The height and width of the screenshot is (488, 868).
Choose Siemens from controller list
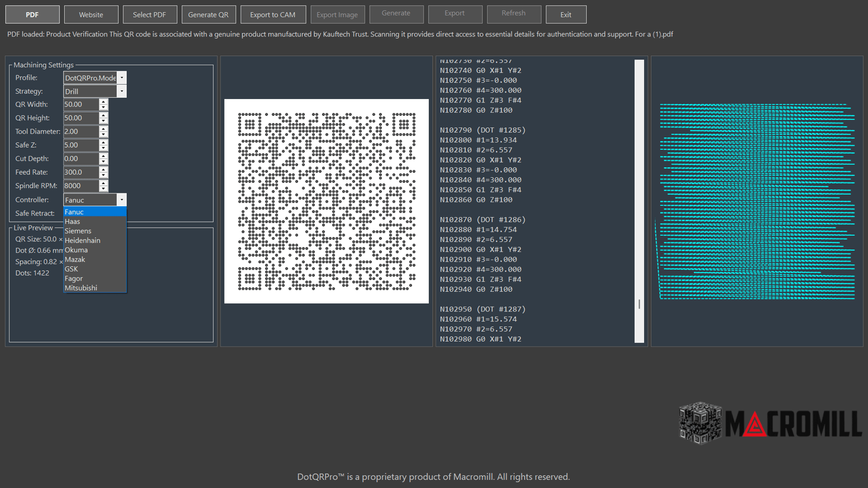(94, 231)
